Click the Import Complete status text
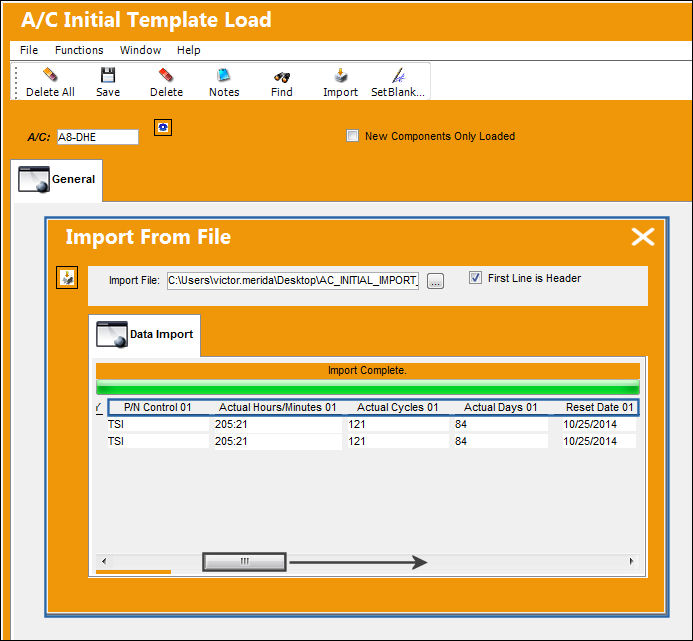 367,370
